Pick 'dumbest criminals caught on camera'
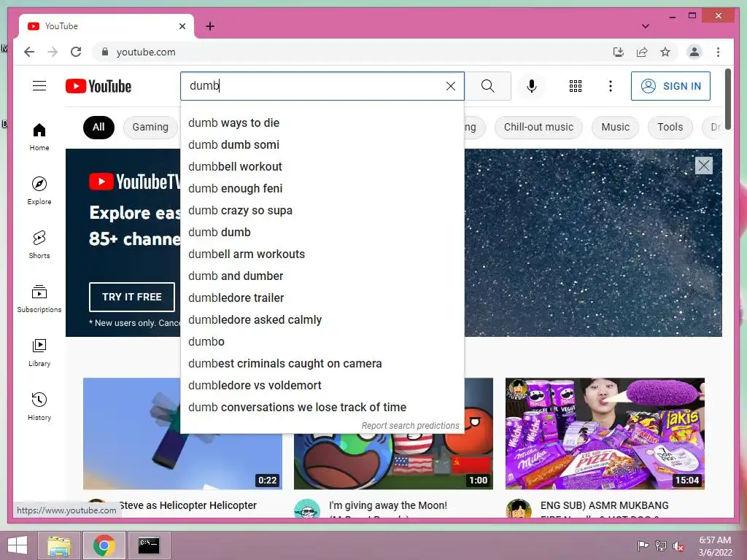The height and width of the screenshot is (560, 747). point(322,364)
